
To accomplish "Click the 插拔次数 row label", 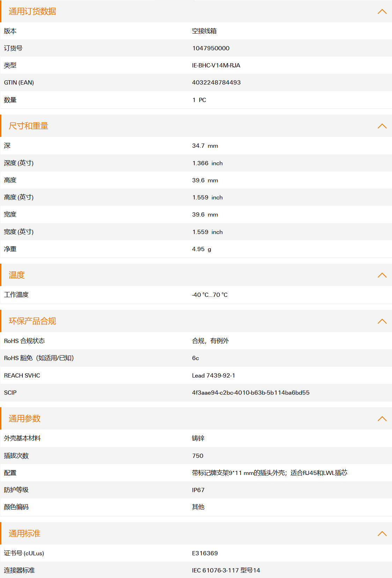I will pos(16,456).
